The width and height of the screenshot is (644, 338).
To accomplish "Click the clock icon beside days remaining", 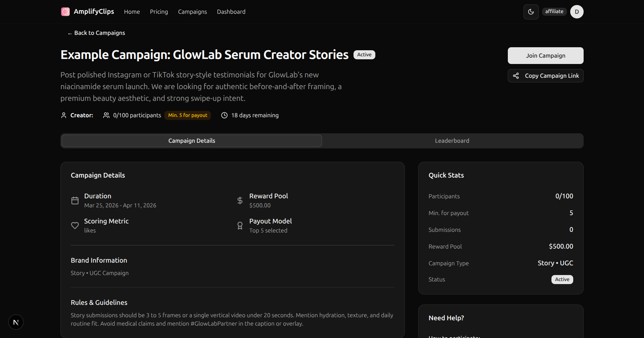I will coord(224,115).
